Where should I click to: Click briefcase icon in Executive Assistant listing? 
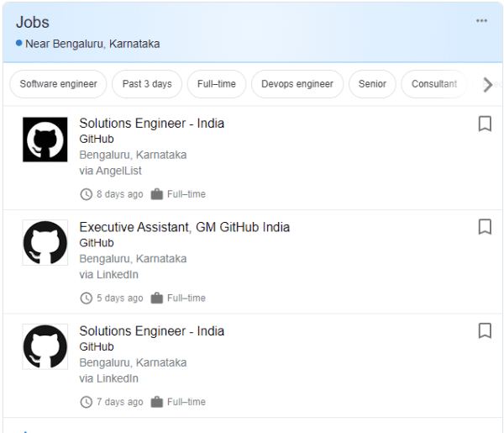(x=156, y=298)
